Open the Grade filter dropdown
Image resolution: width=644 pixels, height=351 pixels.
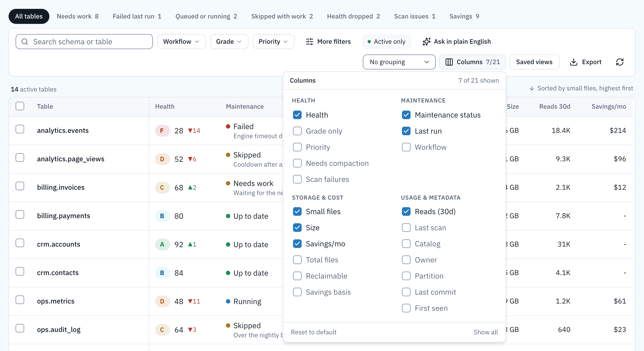229,42
